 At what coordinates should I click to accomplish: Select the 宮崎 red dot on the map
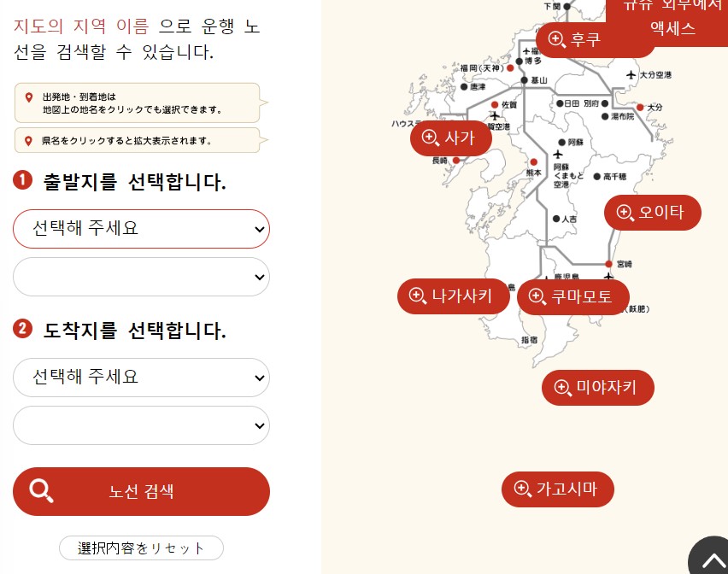pyautogui.click(x=608, y=264)
